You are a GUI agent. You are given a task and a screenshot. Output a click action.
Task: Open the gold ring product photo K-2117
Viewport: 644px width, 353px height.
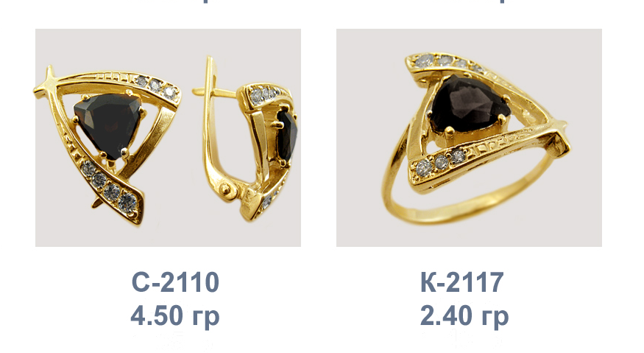click(x=469, y=138)
